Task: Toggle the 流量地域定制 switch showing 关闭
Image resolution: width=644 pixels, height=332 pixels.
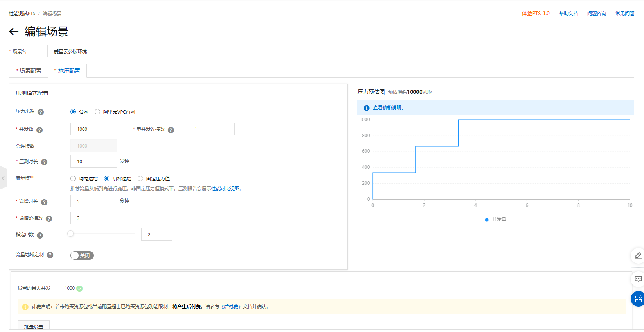Action: pyautogui.click(x=82, y=255)
